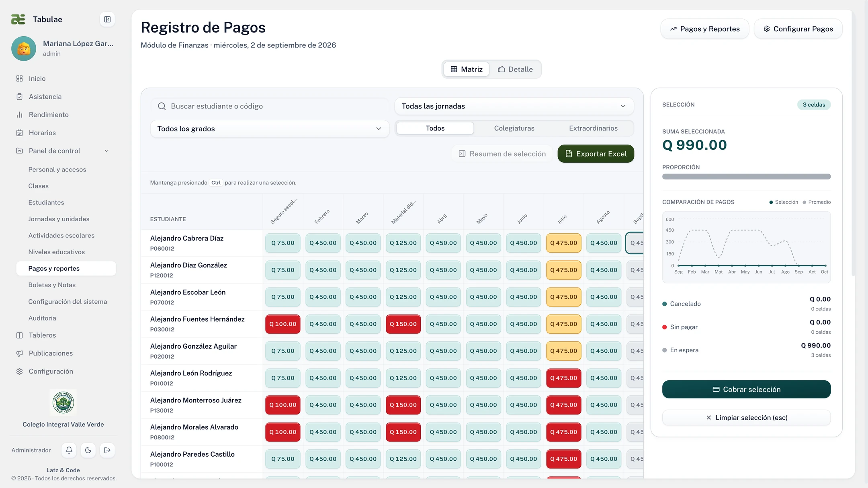Click the search magnifier icon
The height and width of the screenshot is (488, 868).
click(x=162, y=106)
